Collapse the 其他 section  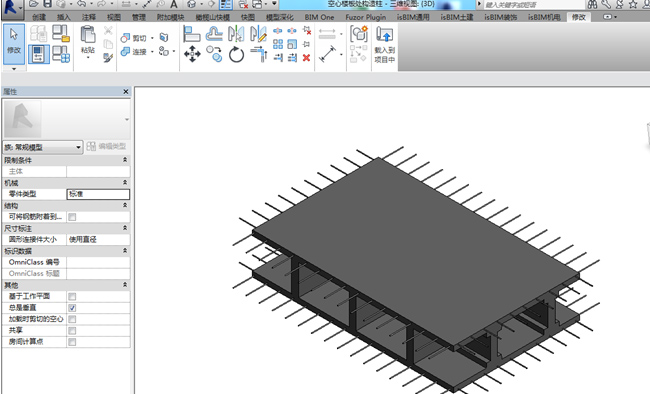[125, 285]
